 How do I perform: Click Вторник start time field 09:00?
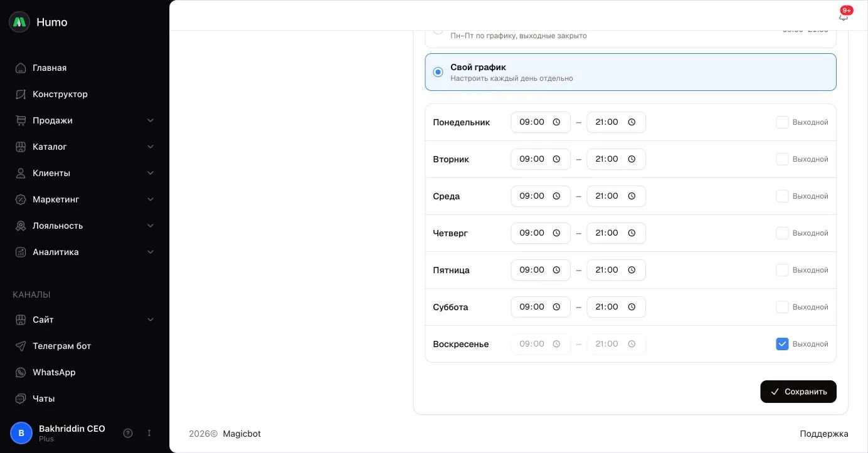[x=541, y=159]
